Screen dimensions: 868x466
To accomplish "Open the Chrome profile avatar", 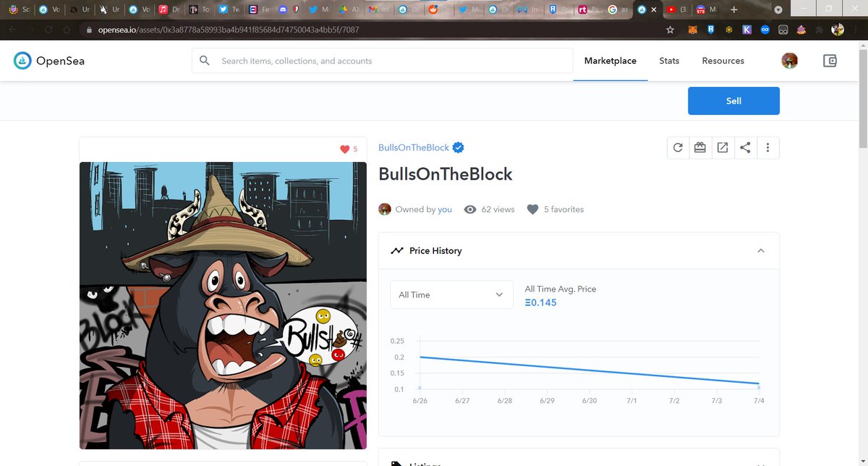I will click(838, 30).
